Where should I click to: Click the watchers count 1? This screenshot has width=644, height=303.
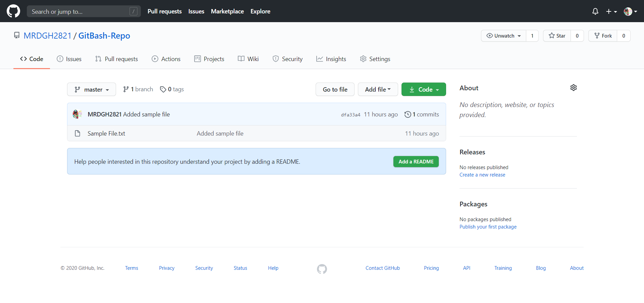point(532,36)
